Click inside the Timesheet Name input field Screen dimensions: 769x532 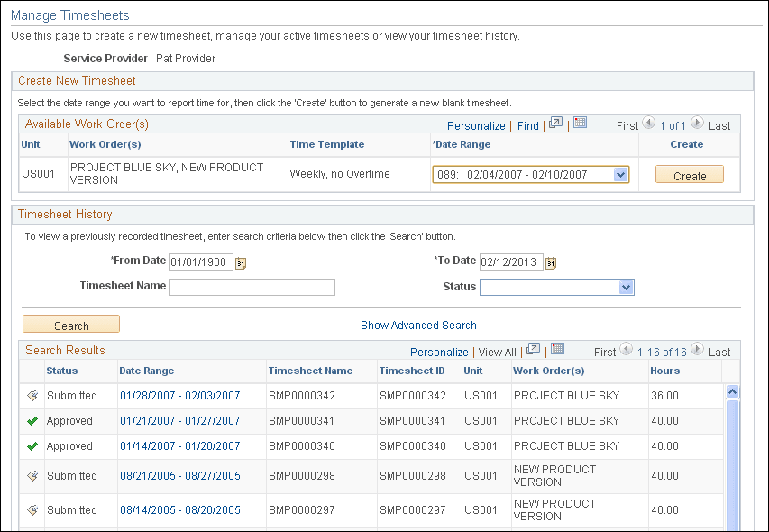coord(252,286)
